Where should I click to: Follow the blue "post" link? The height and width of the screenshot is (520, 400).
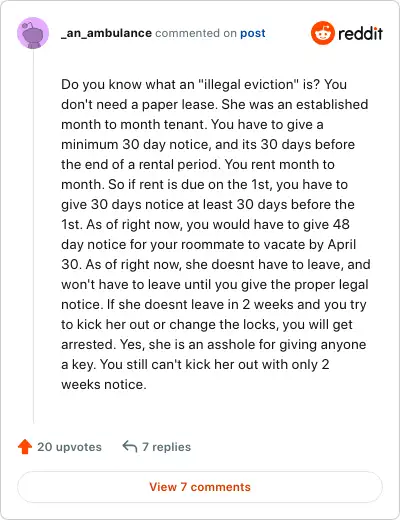pos(253,33)
